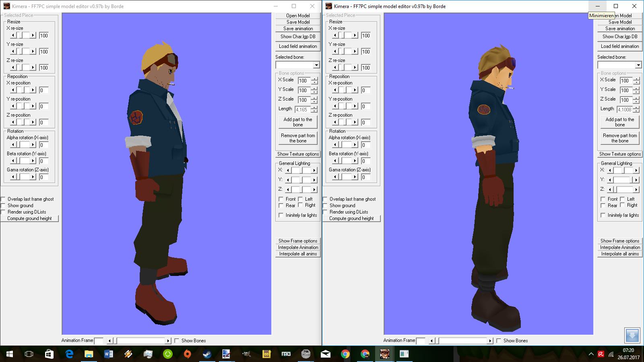The height and width of the screenshot is (362, 644).
Task: Click Alpha rotation slider in the right window
Action: 345,145
